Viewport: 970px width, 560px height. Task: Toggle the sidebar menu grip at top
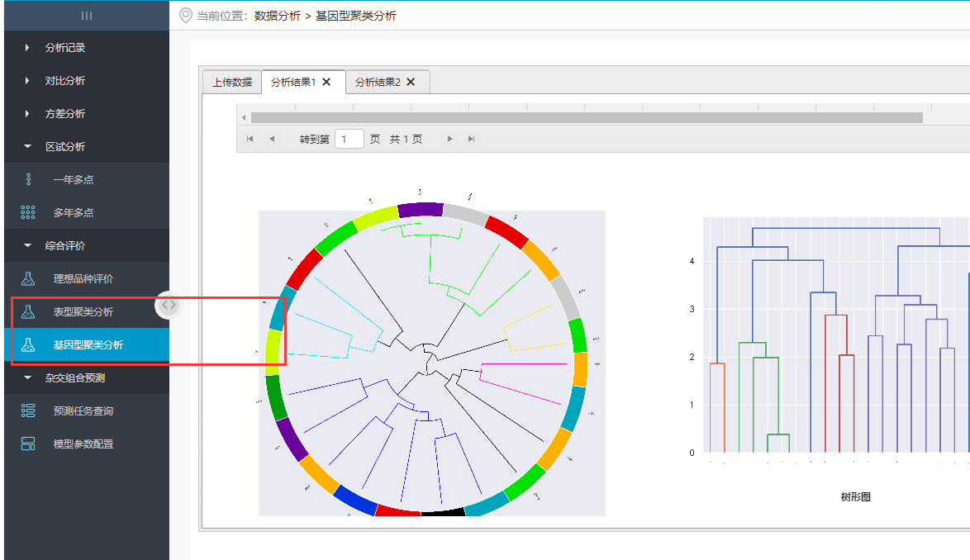click(86, 16)
